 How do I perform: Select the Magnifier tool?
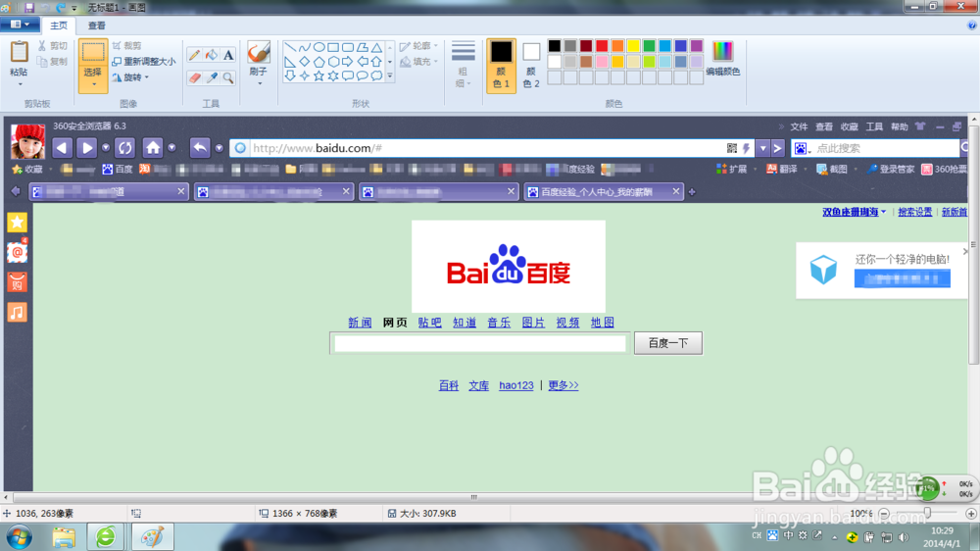[228, 77]
